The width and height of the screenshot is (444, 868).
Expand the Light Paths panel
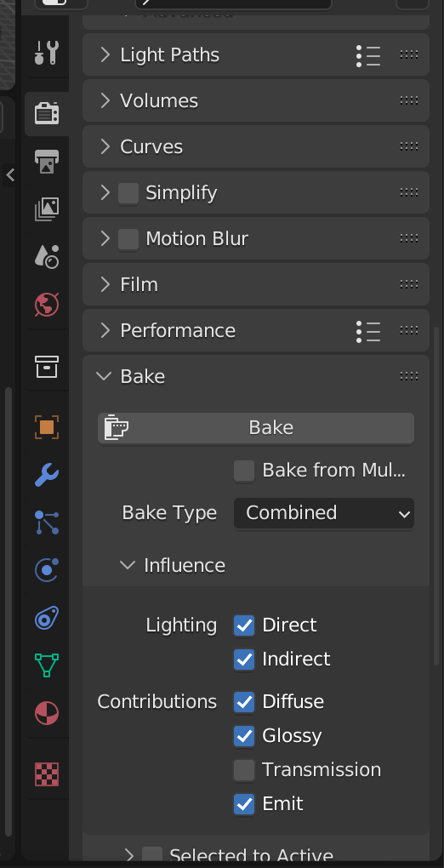(105, 54)
